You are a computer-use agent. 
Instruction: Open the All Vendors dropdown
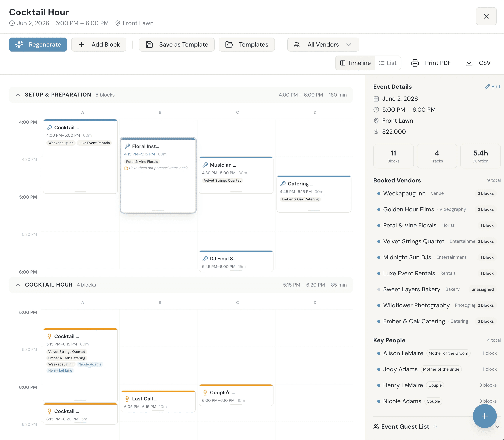click(x=323, y=44)
